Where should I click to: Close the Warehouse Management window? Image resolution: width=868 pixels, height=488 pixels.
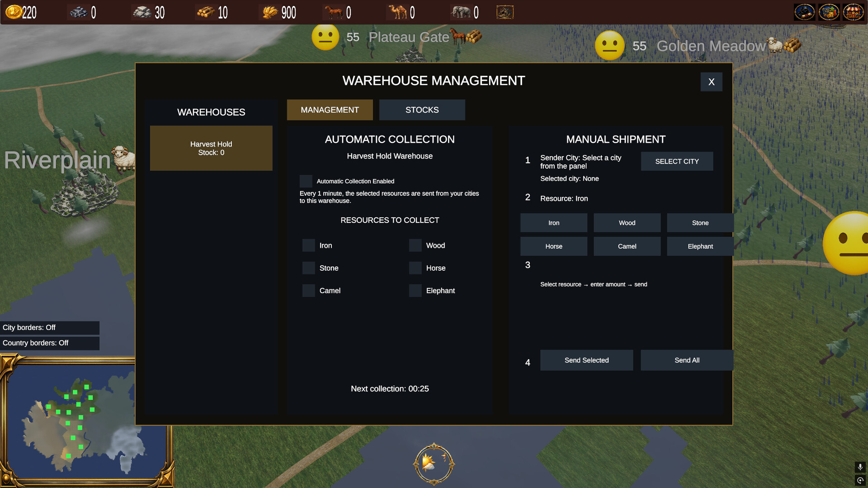coord(712,82)
